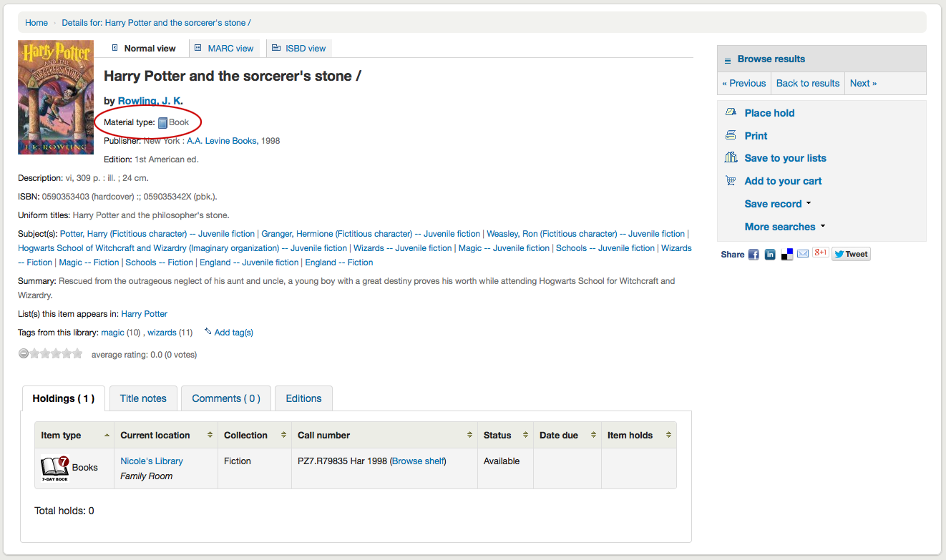Rate the book five stars
Viewport: 946px width, 560px height.
77,353
